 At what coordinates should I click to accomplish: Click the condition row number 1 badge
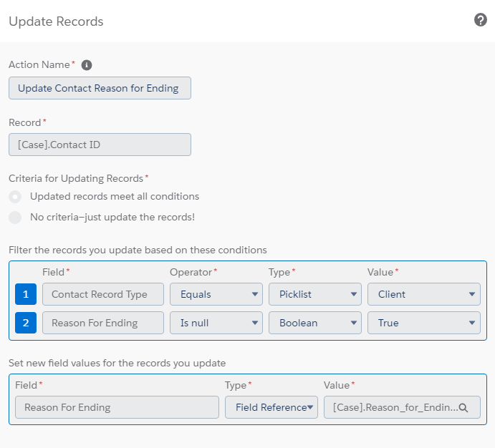(x=25, y=294)
